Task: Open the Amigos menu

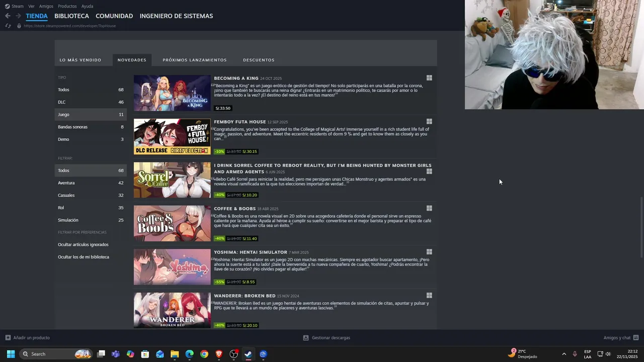Action: pos(46,6)
